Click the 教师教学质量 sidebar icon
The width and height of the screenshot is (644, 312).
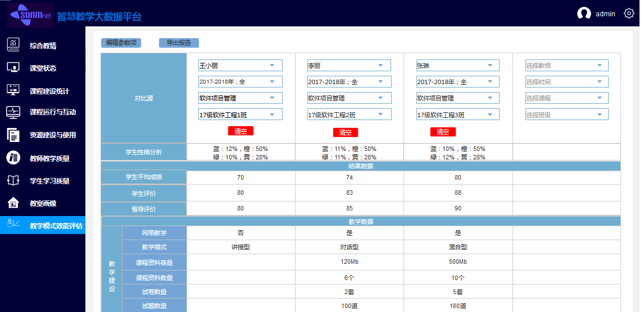click(13, 158)
